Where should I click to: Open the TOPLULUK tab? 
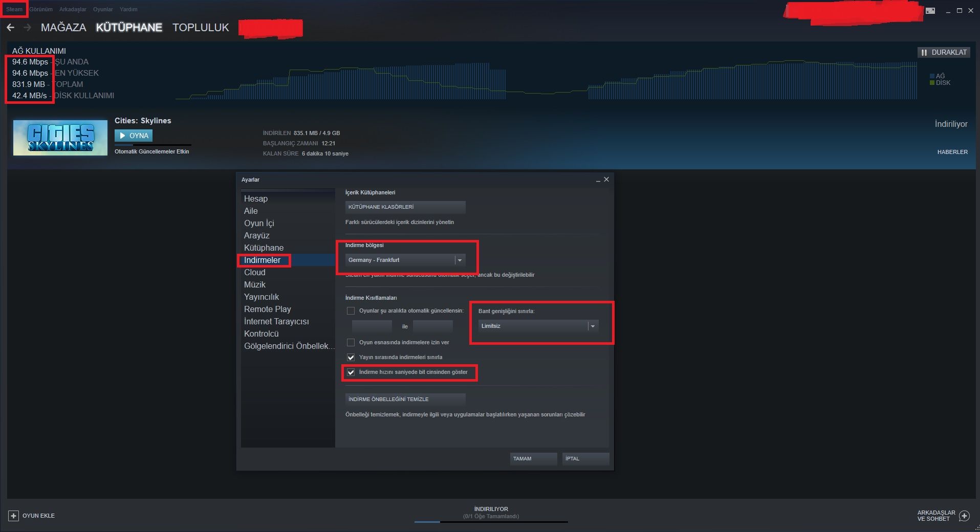pos(201,28)
